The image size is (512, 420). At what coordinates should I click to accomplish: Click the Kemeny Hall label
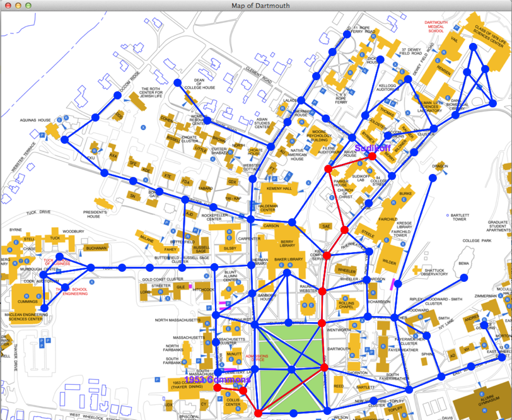tap(279, 189)
